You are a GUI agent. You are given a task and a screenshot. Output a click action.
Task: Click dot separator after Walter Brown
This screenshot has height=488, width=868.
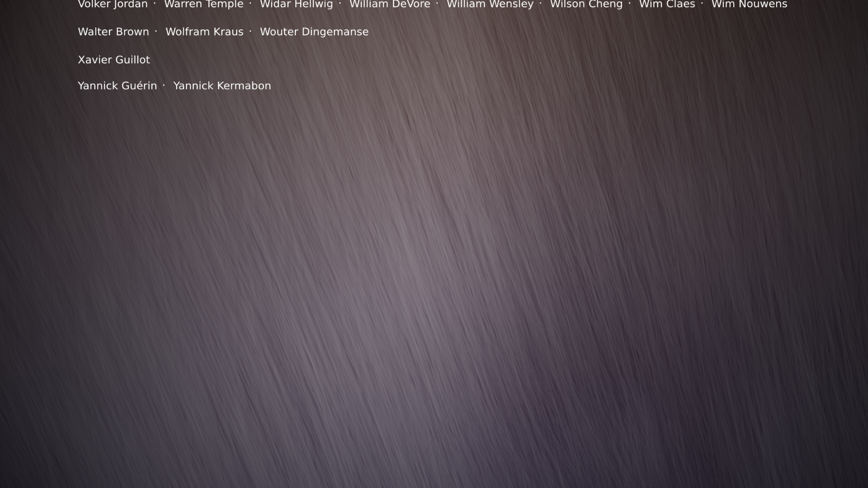point(156,31)
